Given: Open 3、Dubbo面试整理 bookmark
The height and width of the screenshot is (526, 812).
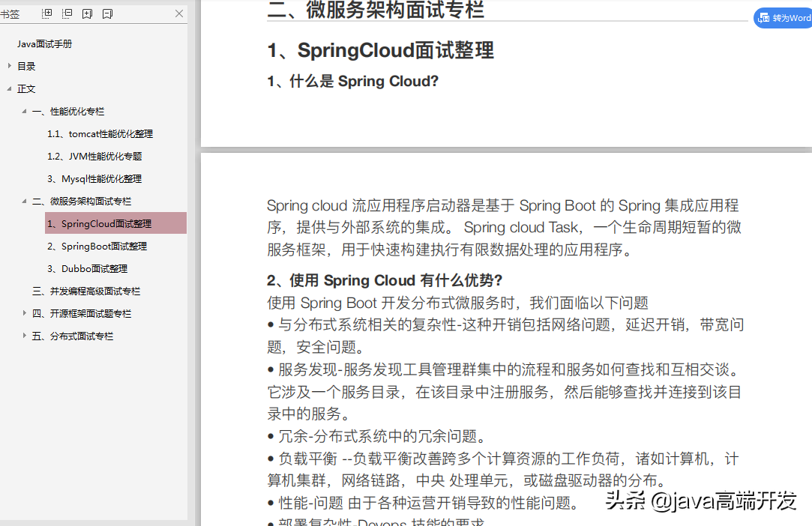Looking at the screenshot, I should [87, 269].
